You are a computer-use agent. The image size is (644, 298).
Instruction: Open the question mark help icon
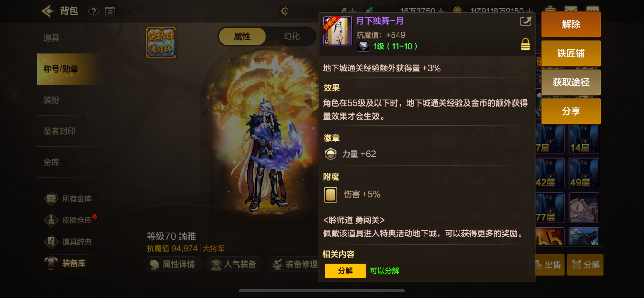click(93, 12)
